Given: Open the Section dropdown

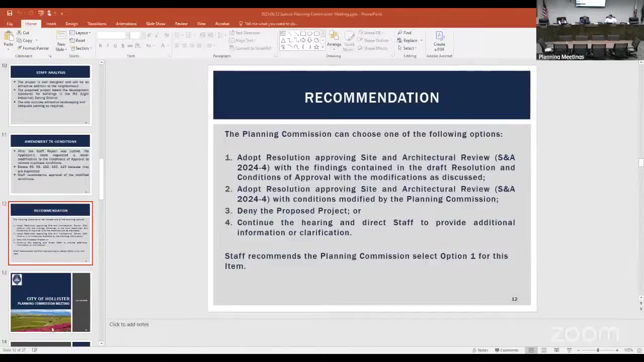Looking at the screenshot, I should (x=80, y=48).
